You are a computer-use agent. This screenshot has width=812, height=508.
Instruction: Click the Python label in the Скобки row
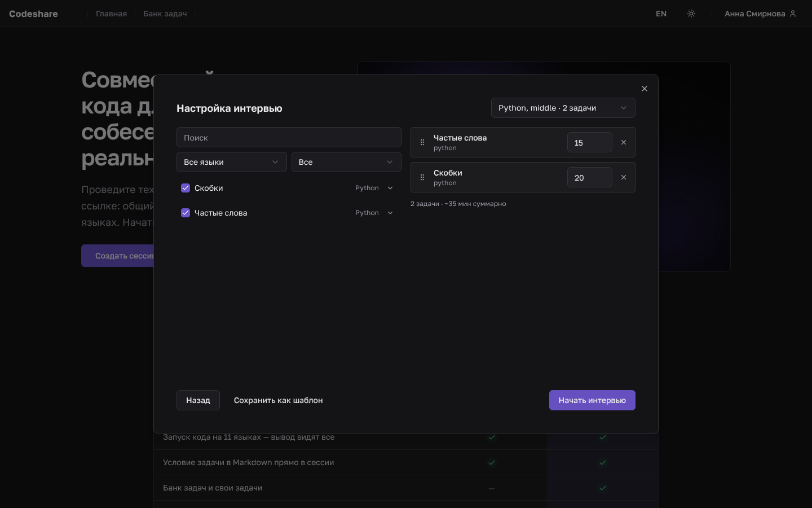coord(367,188)
